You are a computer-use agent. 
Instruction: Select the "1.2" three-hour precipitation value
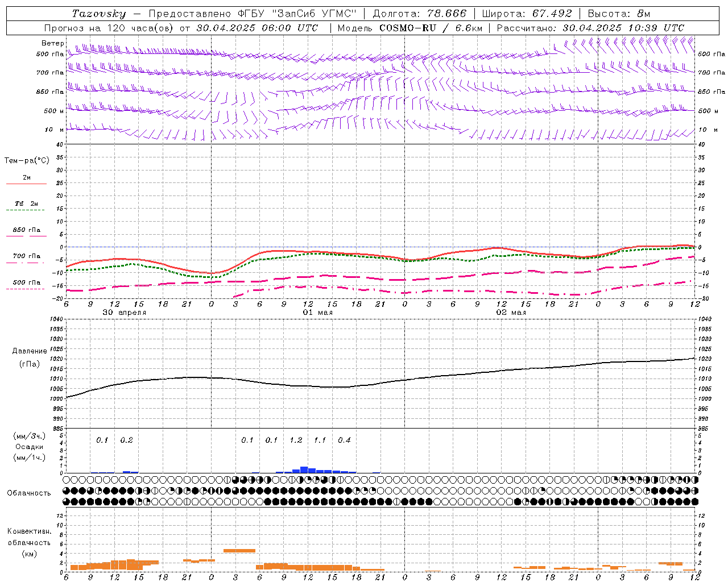(296, 440)
